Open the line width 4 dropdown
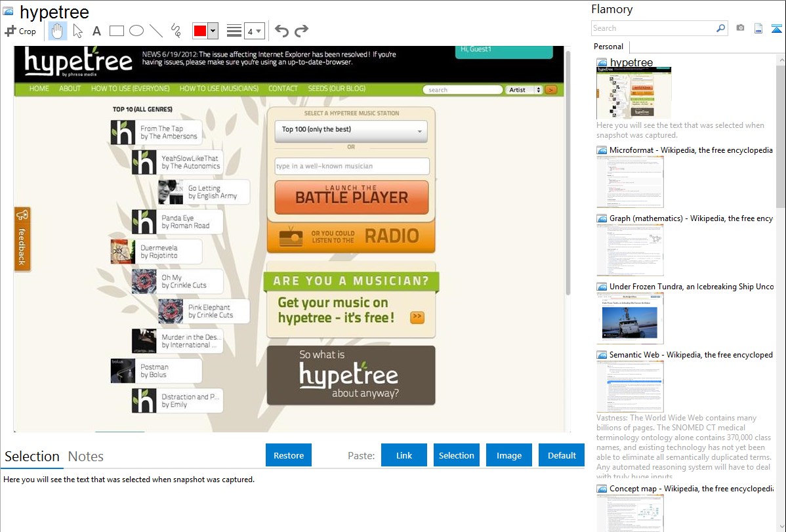The height and width of the screenshot is (532, 786). (x=254, y=31)
